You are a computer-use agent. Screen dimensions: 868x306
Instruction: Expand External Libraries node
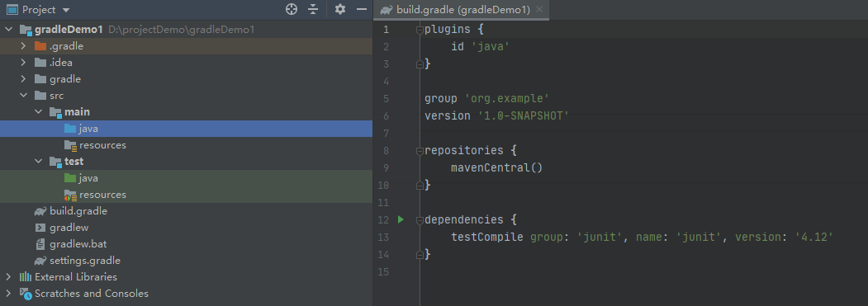[x=8, y=276]
